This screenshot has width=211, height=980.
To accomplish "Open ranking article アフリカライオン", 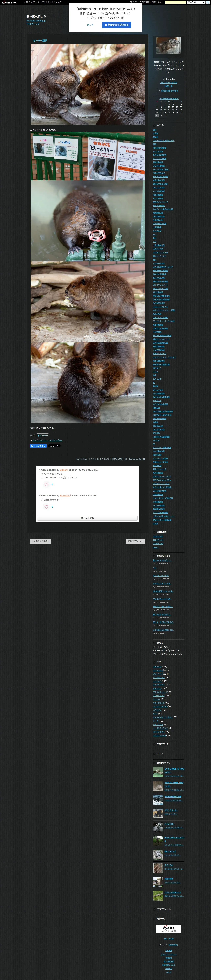I will (171, 810).
